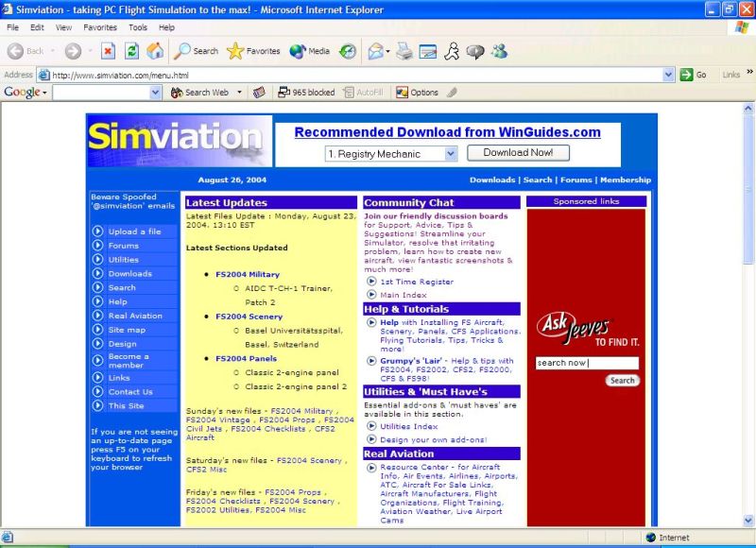Viewport: 756px width, 548px height.
Task: Expand the Links toolbar chevron
Action: point(749,73)
